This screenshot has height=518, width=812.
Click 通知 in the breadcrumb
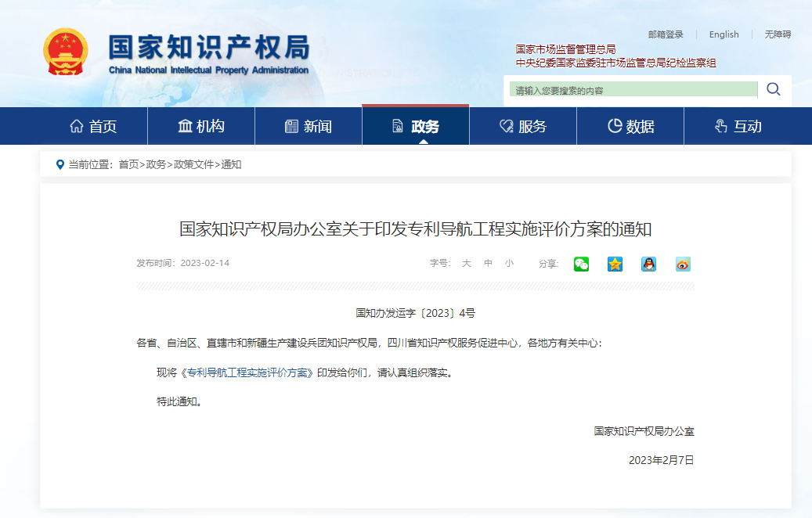click(231, 164)
